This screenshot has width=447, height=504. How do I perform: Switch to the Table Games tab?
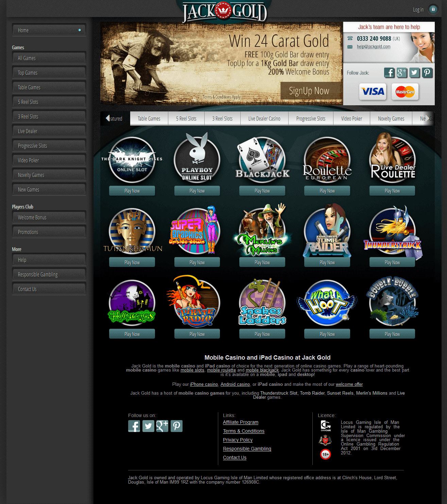[x=149, y=119]
